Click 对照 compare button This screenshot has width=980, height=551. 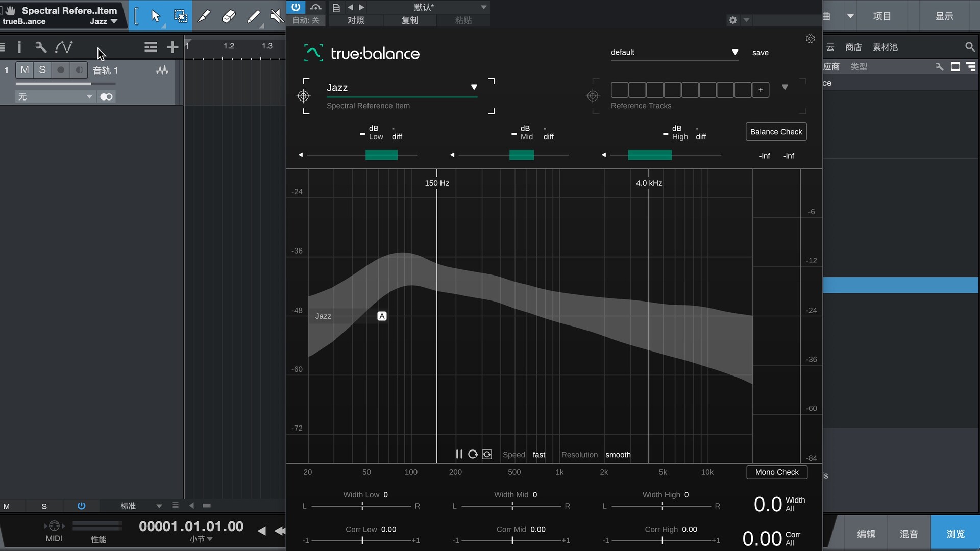pyautogui.click(x=356, y=20)
